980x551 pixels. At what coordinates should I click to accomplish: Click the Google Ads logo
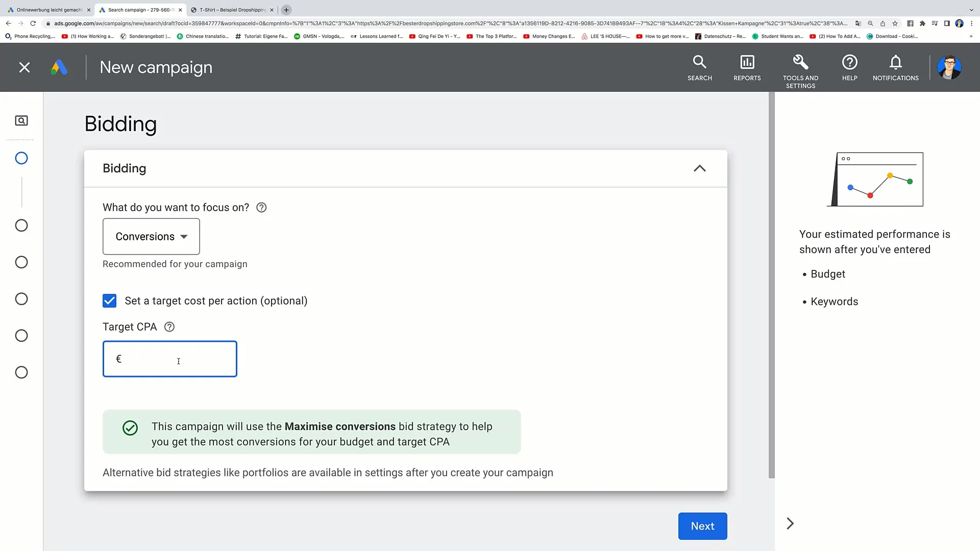59,67
